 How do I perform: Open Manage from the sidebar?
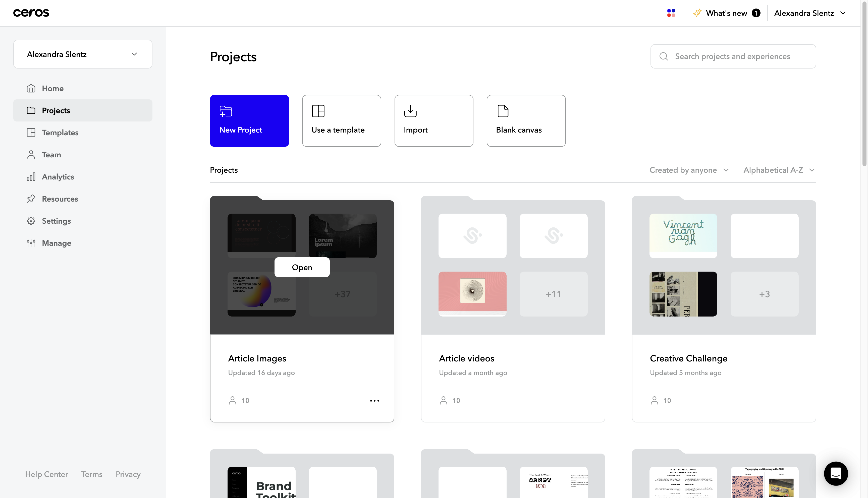(83, 243)
